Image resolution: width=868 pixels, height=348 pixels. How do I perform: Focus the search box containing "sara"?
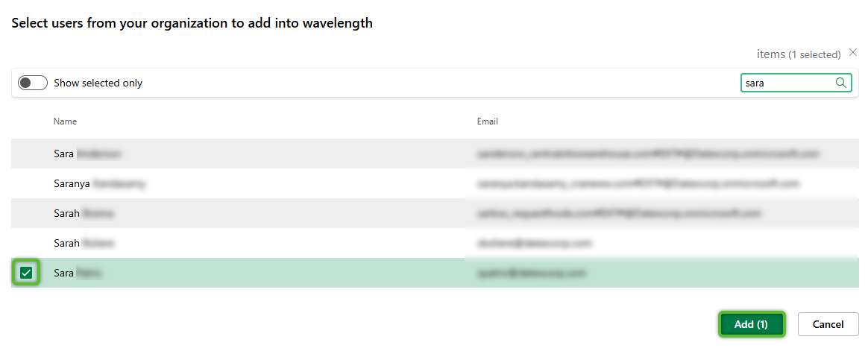pos(787,83)
